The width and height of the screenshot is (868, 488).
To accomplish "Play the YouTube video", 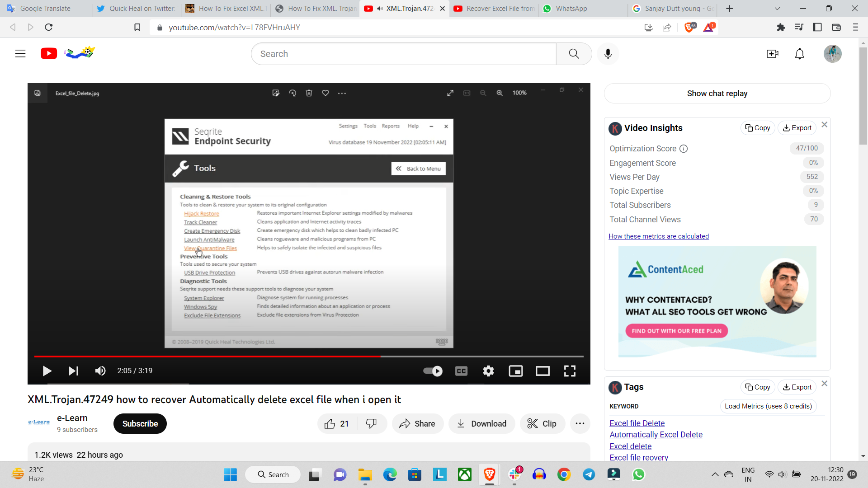I will click(x=47, y=371).
